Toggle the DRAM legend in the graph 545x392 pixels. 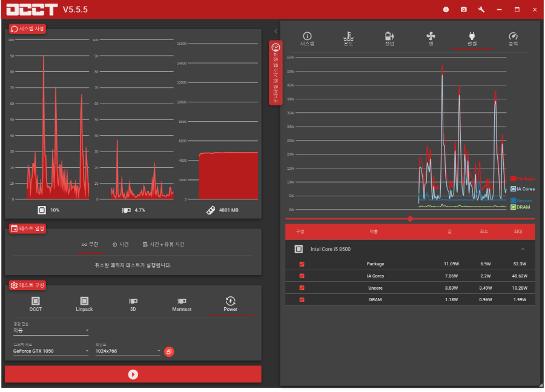(x=520, y=207)
